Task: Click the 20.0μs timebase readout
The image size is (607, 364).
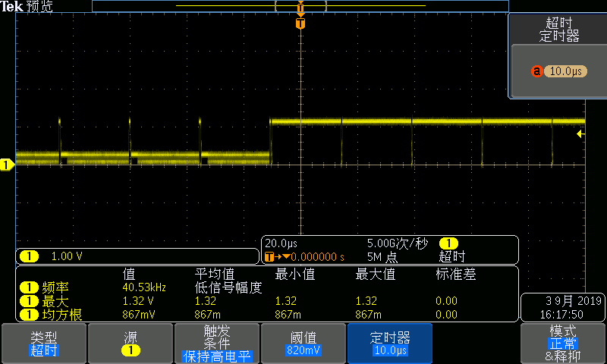Action: coord(281,243)
